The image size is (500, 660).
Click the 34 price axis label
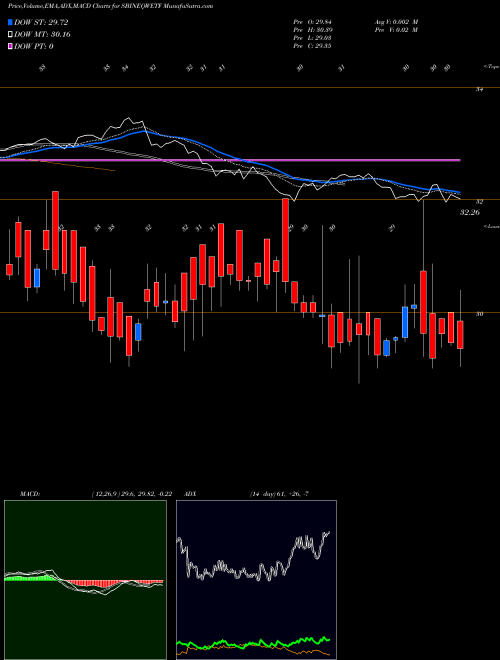pos(479,90)
